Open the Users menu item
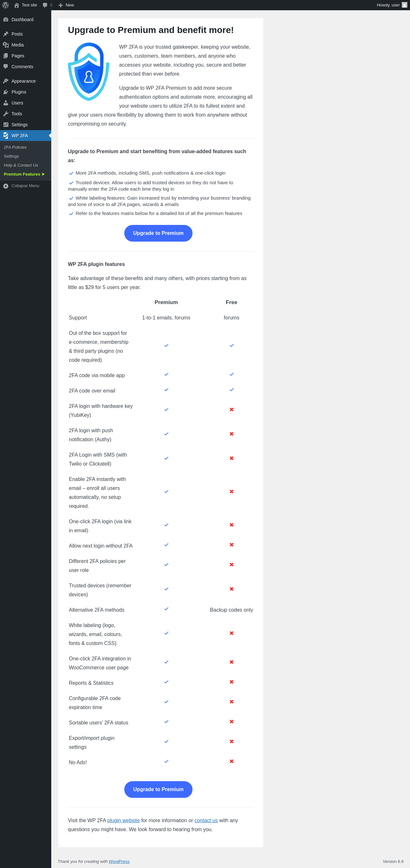 (x=17, y=103)
